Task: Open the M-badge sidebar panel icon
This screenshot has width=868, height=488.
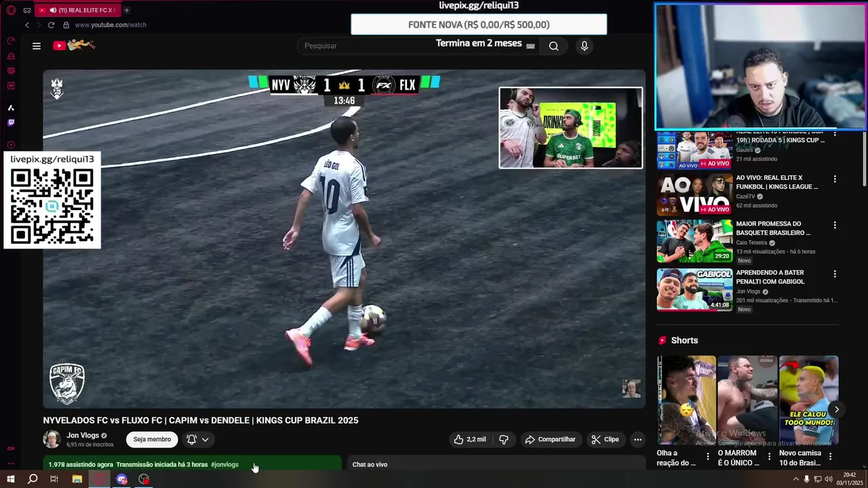Action: pyautogui.click(x=11, y=86)
